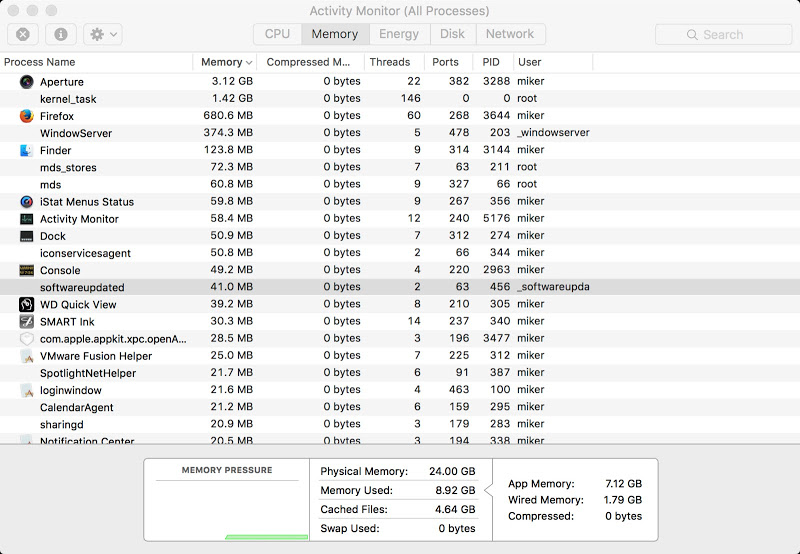Sort by the Threads column header
The height and width of the screenshot is (554, 800).
[x=394, y=62]
